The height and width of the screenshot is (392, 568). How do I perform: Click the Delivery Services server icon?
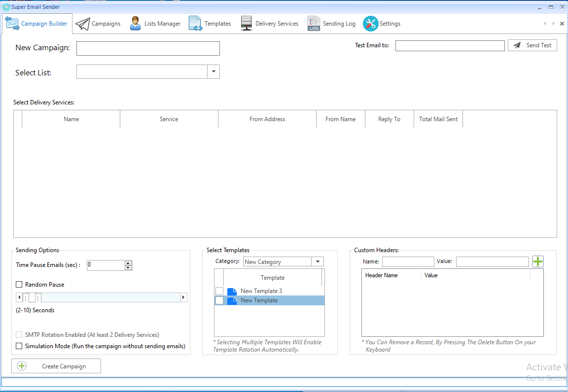tap(247, 24)
